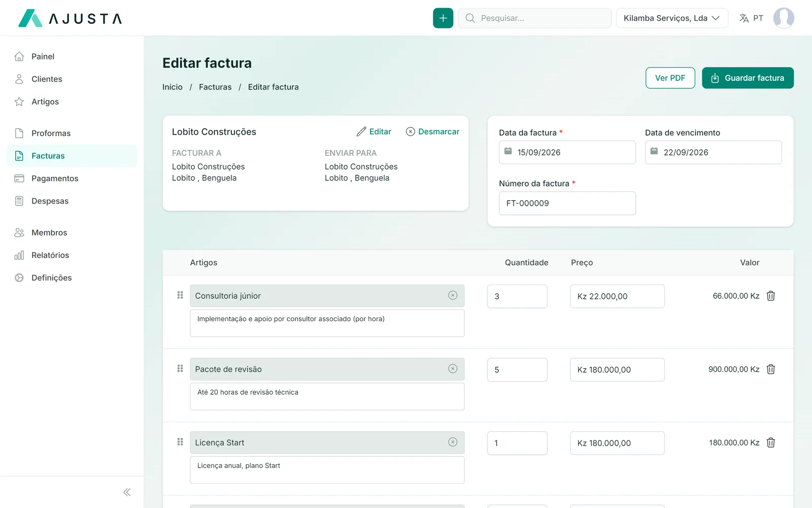This screenshot has width=812, height=508.
Task: Click the Número da factura field FT-000009
Action: tap(567, 203)
